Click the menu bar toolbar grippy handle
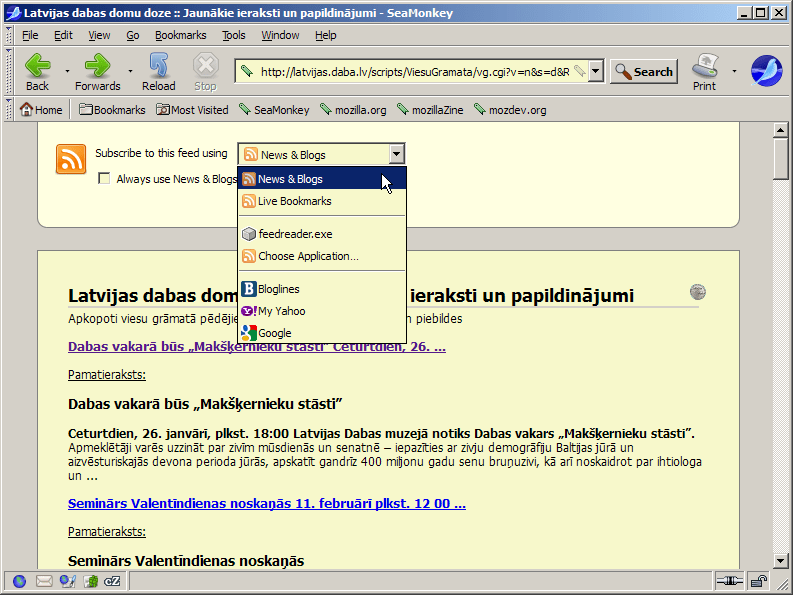 pos(8,35)
